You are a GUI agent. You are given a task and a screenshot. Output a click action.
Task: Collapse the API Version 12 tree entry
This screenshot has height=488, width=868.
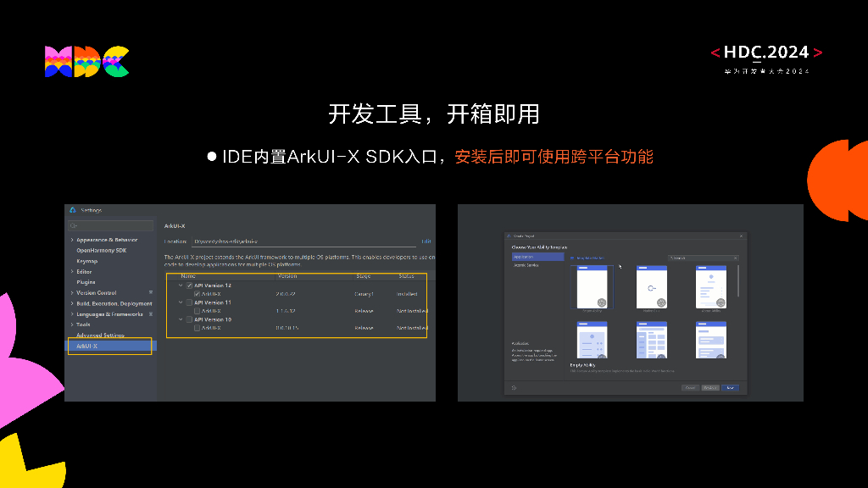pos(179,286)
